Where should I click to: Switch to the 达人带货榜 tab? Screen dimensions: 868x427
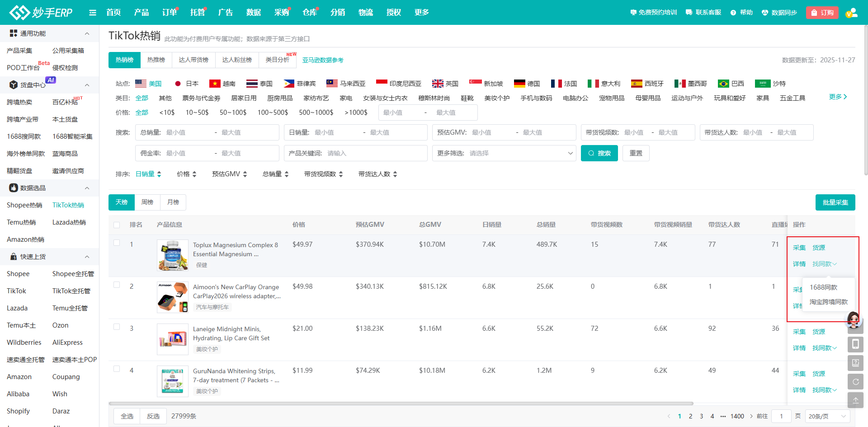coord(193,60)
